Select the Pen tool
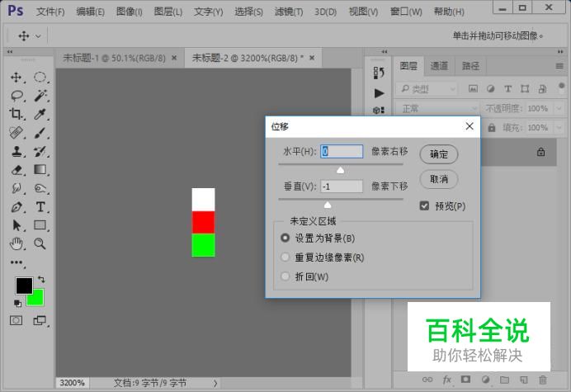Viewport: 571px width, 392px height. pos(16,207)
